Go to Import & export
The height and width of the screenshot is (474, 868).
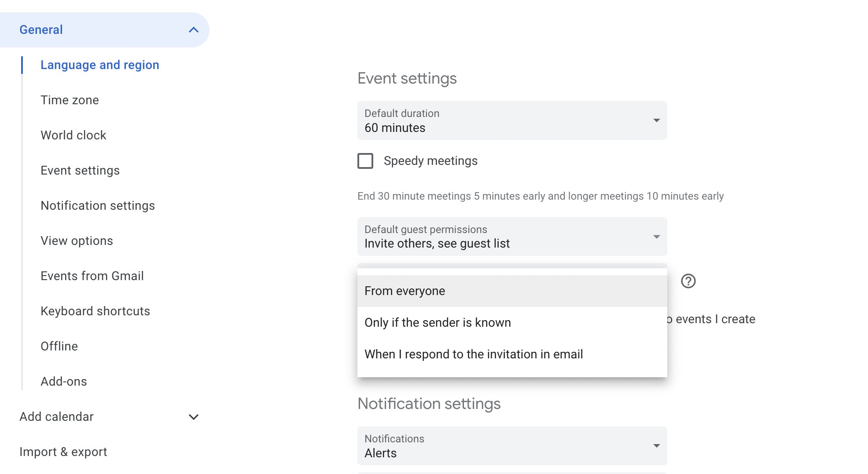(x=63, y=451)
